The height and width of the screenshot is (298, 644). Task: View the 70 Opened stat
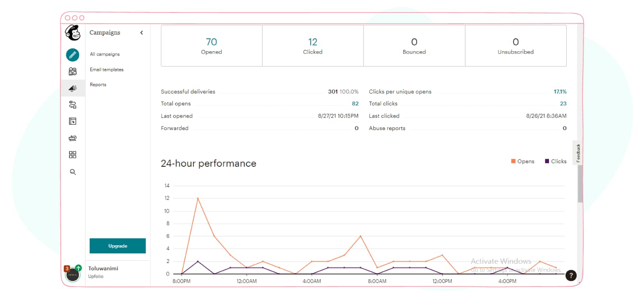212,46
